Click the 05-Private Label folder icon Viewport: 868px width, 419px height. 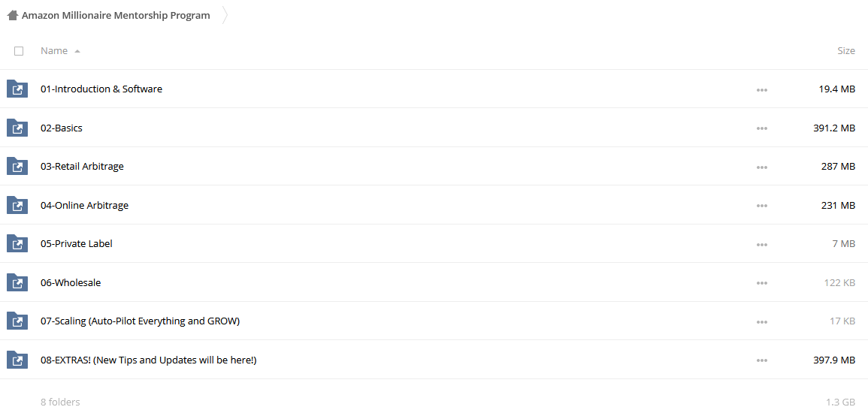click(x=17, y=243)
